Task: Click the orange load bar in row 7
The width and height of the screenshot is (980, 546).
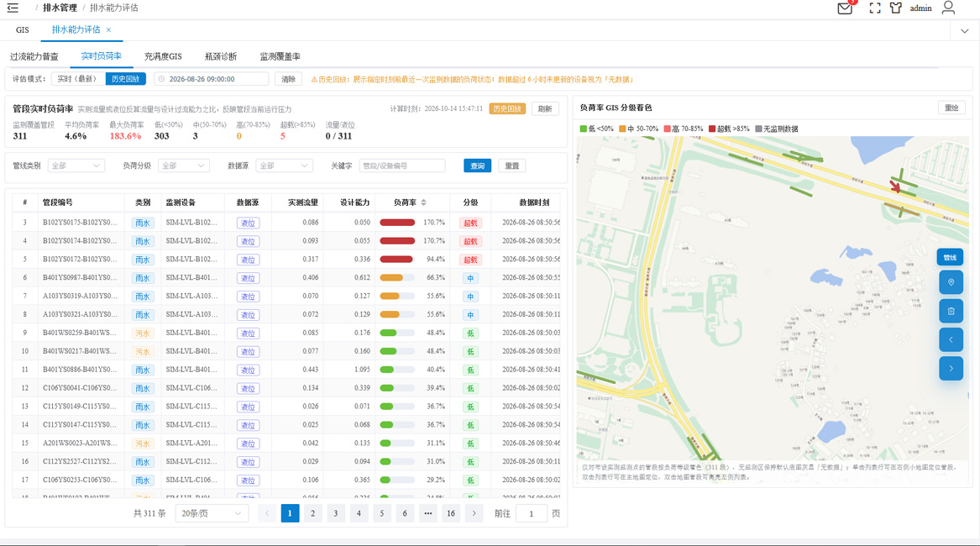Action: 397,297
